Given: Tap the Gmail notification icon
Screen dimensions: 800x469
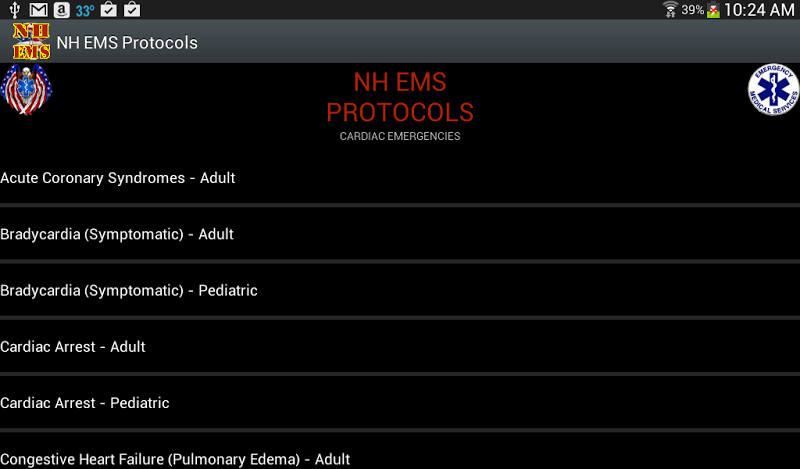Looking at the screenshot, I should coord(38,10).
